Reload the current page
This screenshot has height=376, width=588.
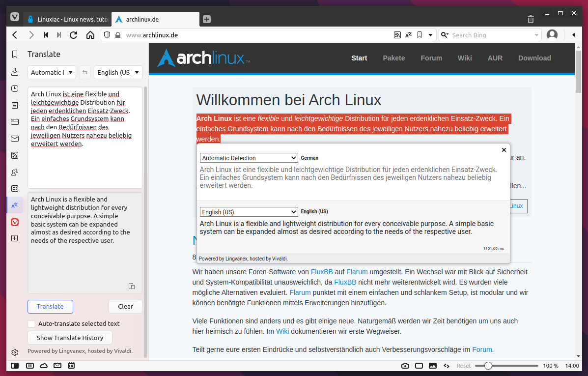coord(74,35)
